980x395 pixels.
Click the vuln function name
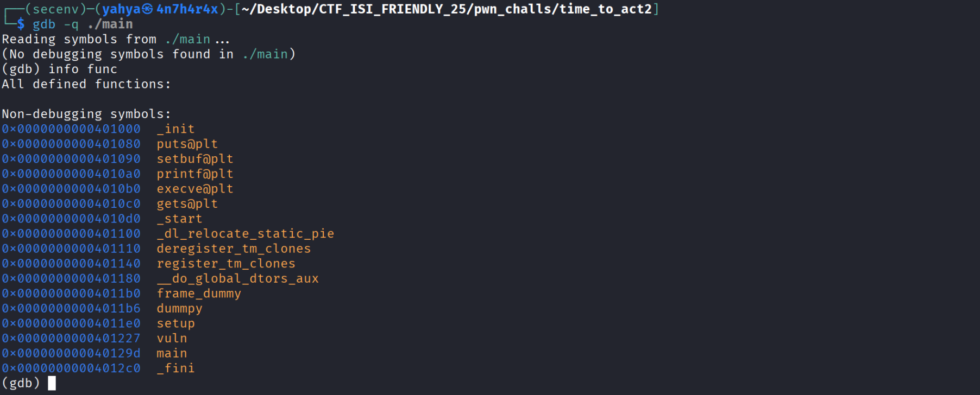172,338
